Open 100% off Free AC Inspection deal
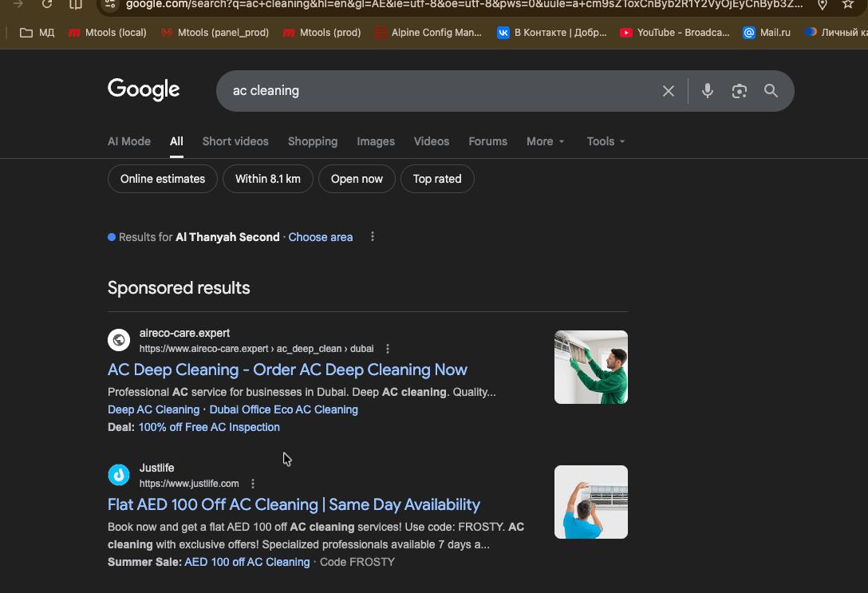The height and width of the screenshot is (593, 868). [209, 428]
